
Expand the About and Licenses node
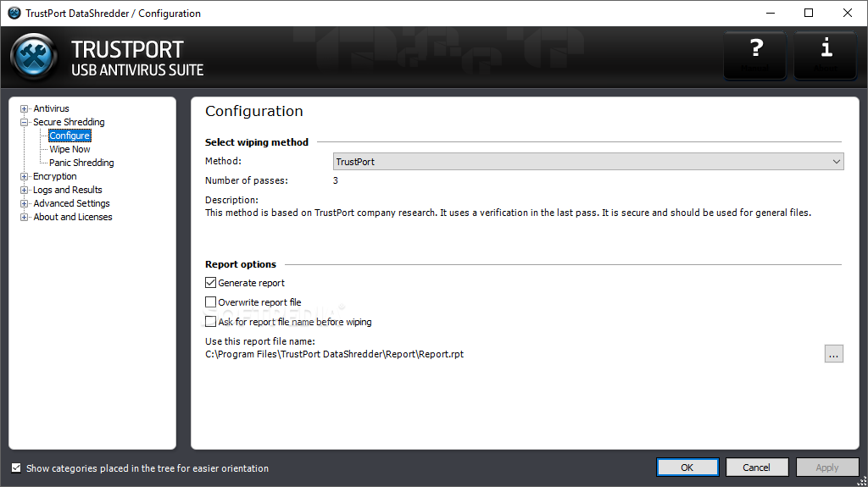click(x=24, y=218)
